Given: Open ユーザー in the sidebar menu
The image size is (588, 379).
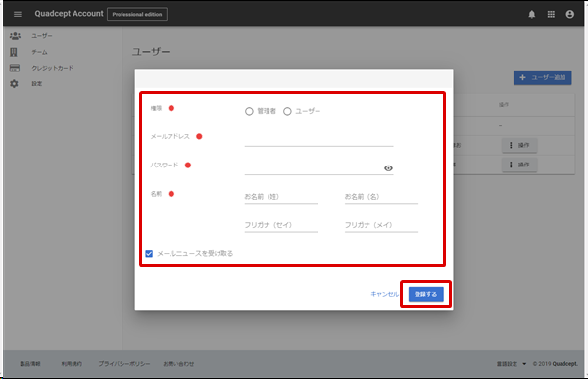Looking at the screenshot, I should pyautogui.click(x=42, y=36).
